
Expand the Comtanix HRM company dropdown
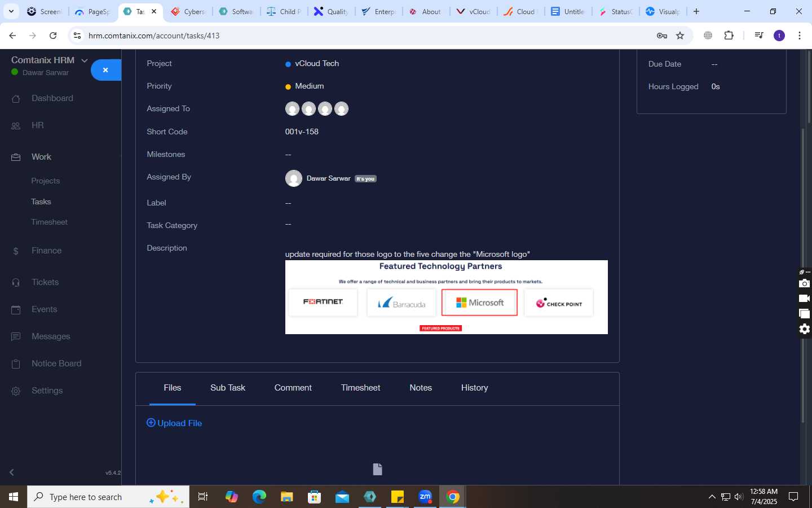(x=85, y=60)
